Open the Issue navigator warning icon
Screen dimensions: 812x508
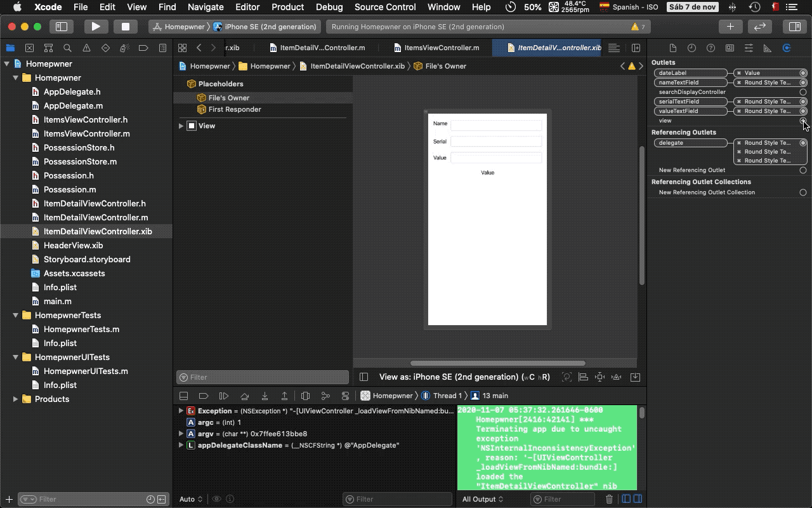coord(86,48)
